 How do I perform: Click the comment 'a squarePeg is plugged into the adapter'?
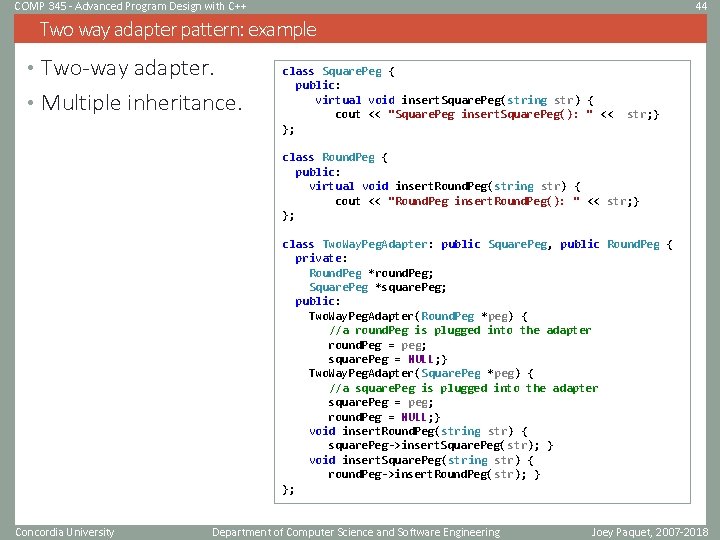(x=463, y=388)
